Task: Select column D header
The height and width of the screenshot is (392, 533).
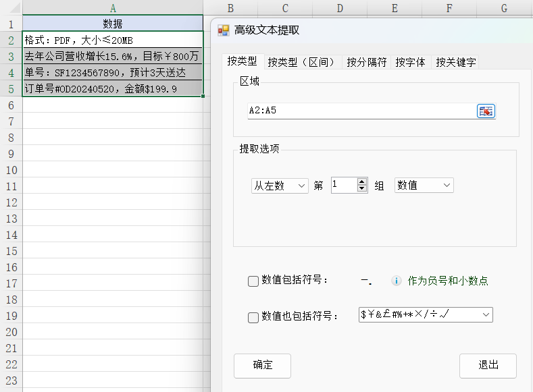Action: pyautogui.click(x=340, y=8)
